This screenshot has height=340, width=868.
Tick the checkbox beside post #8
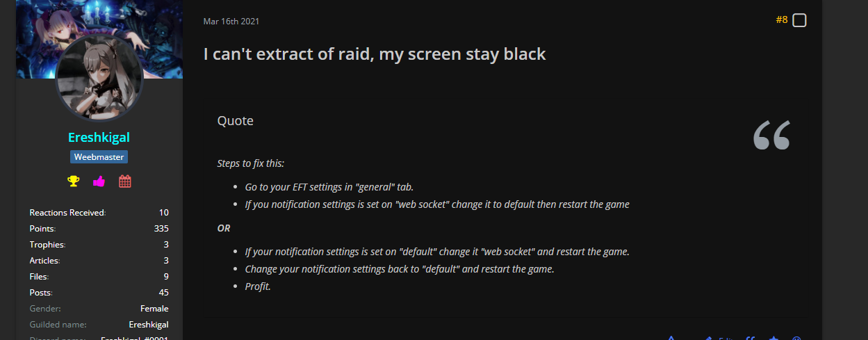(799, 21)
